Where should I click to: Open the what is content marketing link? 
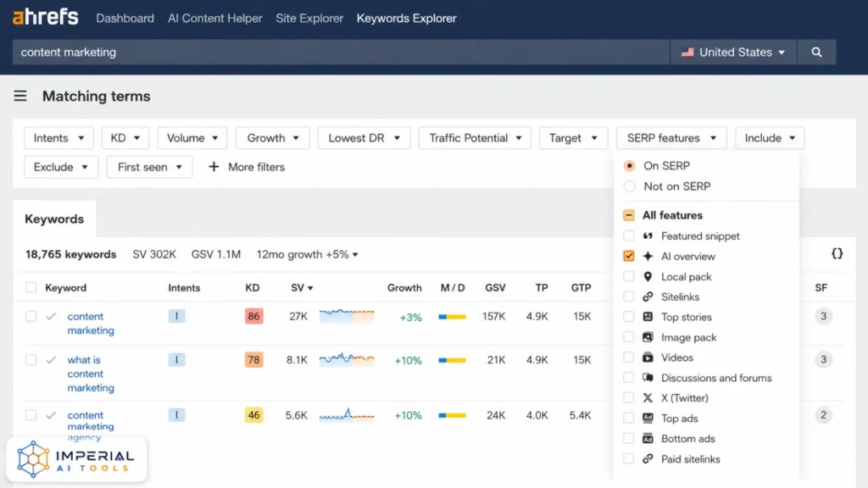(x=91, y=374)
